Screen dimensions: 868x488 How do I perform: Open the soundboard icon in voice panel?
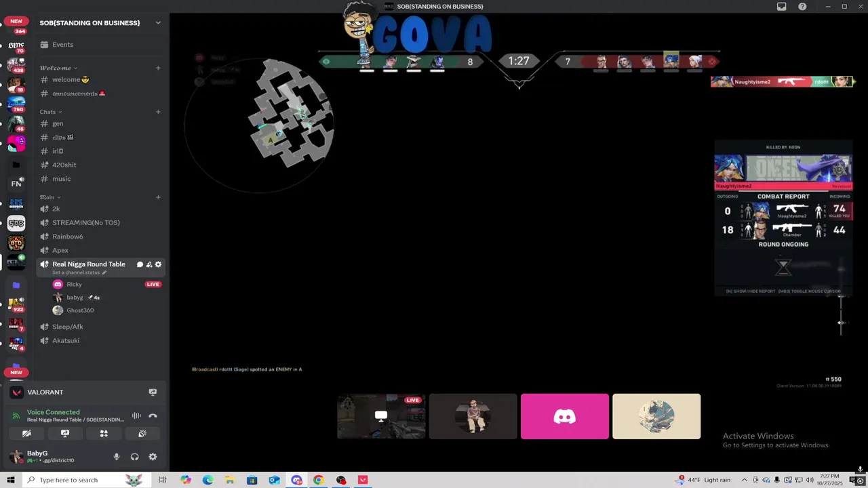142,434
